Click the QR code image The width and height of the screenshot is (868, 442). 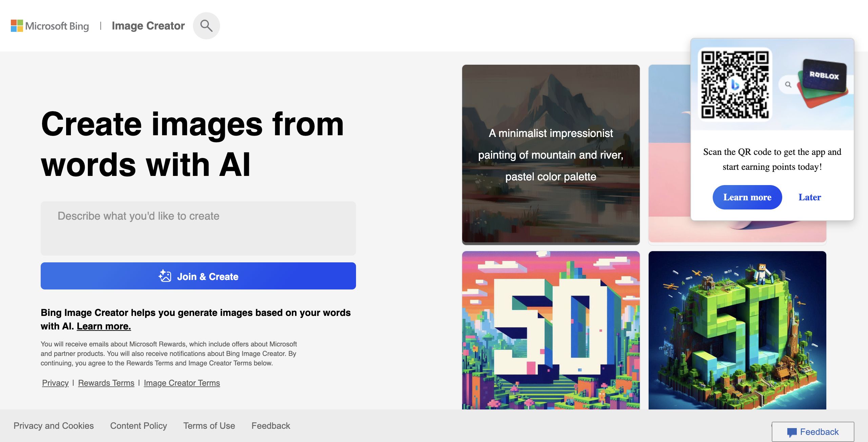(735, 84)
